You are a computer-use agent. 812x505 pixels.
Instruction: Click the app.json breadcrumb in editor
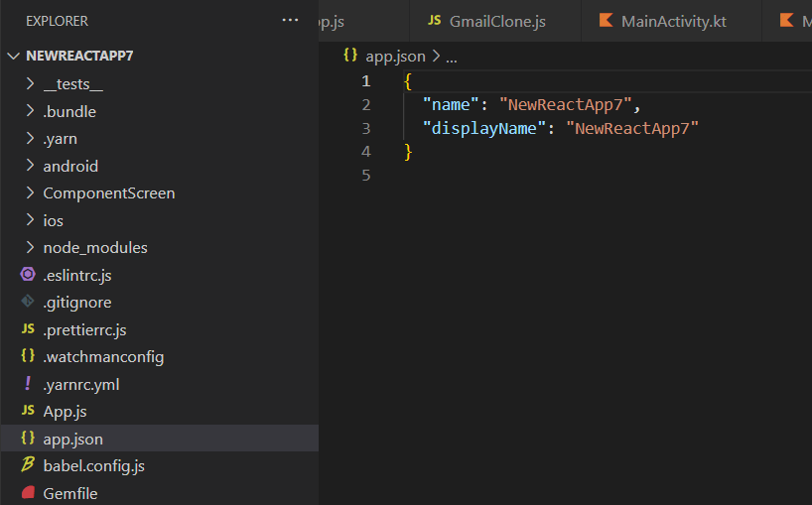(x=395, y=56)
